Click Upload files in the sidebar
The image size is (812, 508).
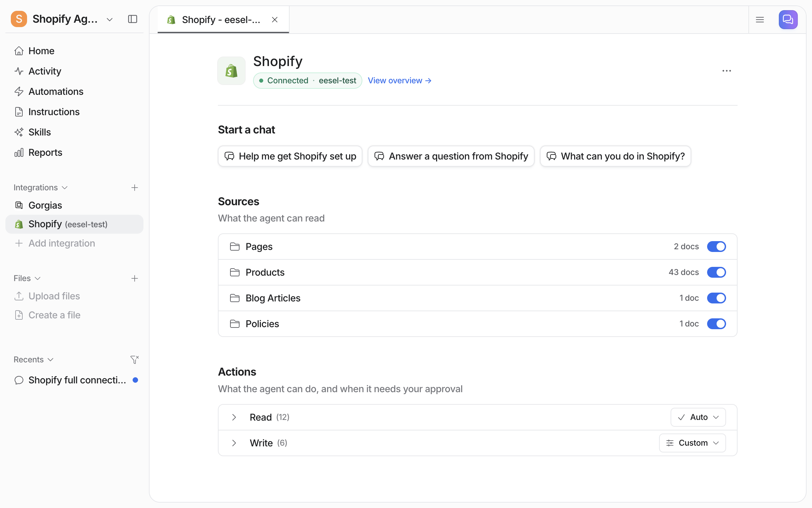[x=74, y=296]
